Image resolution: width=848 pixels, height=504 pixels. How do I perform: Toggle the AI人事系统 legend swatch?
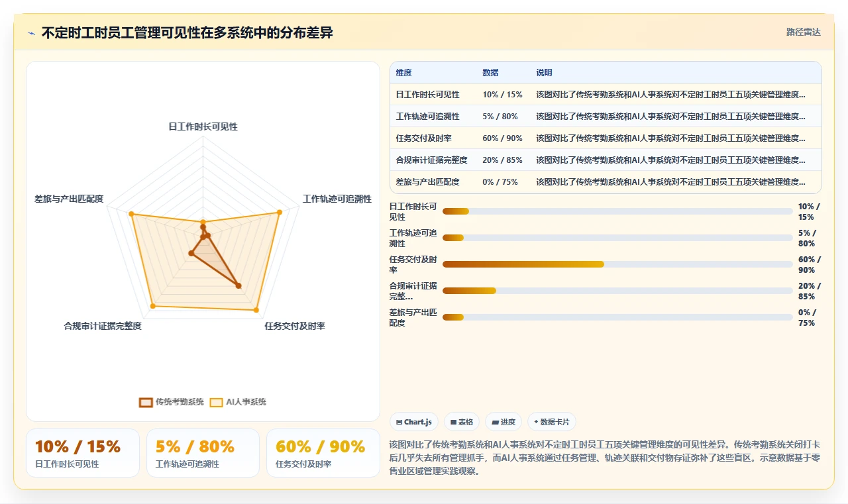217,402
